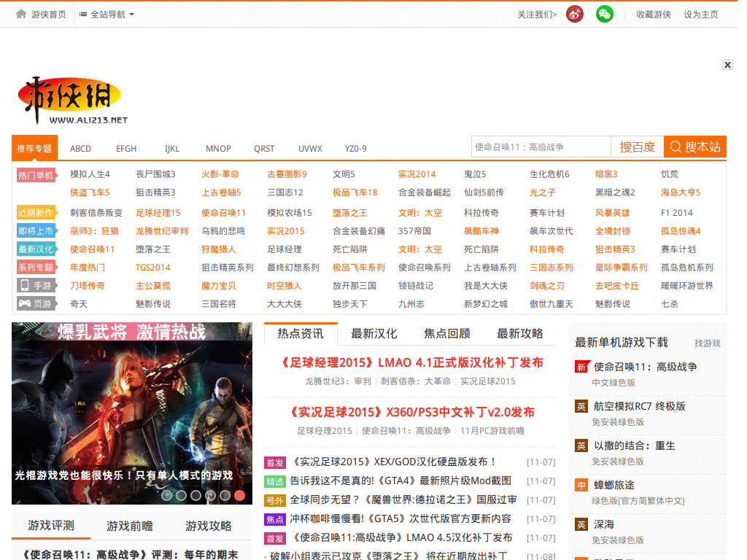Select the second carousel slide dot

182,496
